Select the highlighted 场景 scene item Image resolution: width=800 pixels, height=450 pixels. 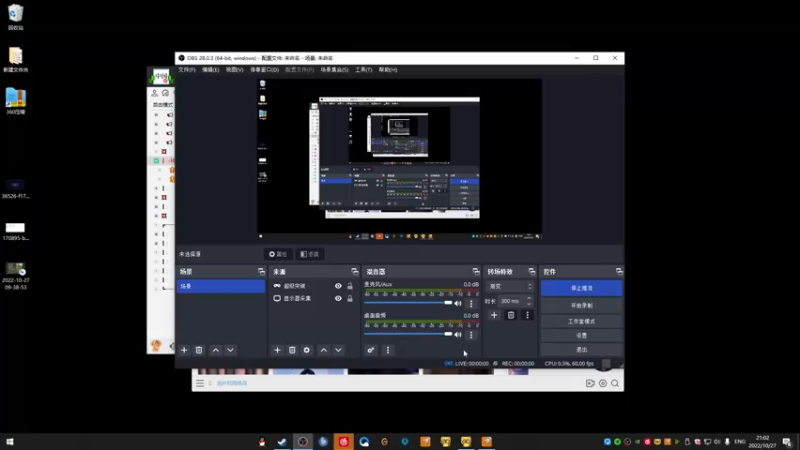[221, 286]
